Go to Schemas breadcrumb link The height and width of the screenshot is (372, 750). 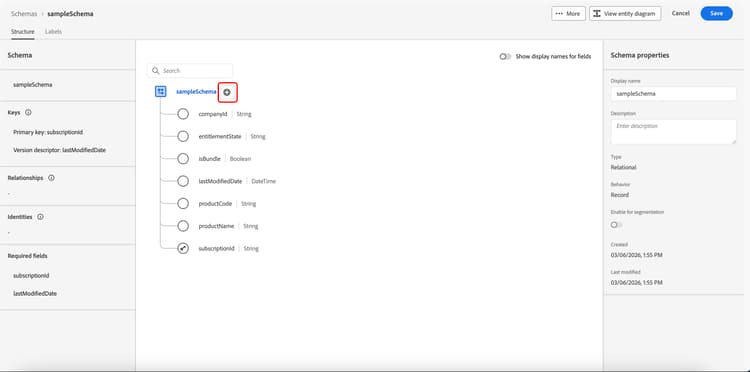[24, 14]
